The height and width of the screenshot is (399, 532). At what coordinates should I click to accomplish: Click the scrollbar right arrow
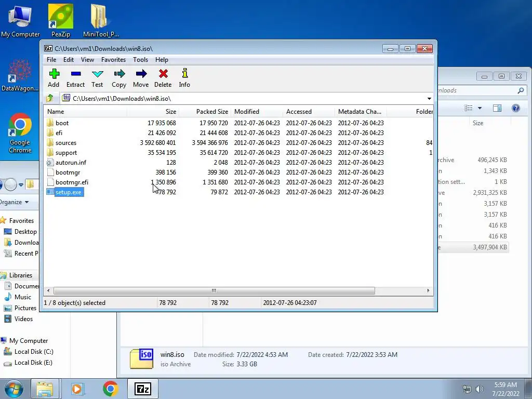point(428,291)
